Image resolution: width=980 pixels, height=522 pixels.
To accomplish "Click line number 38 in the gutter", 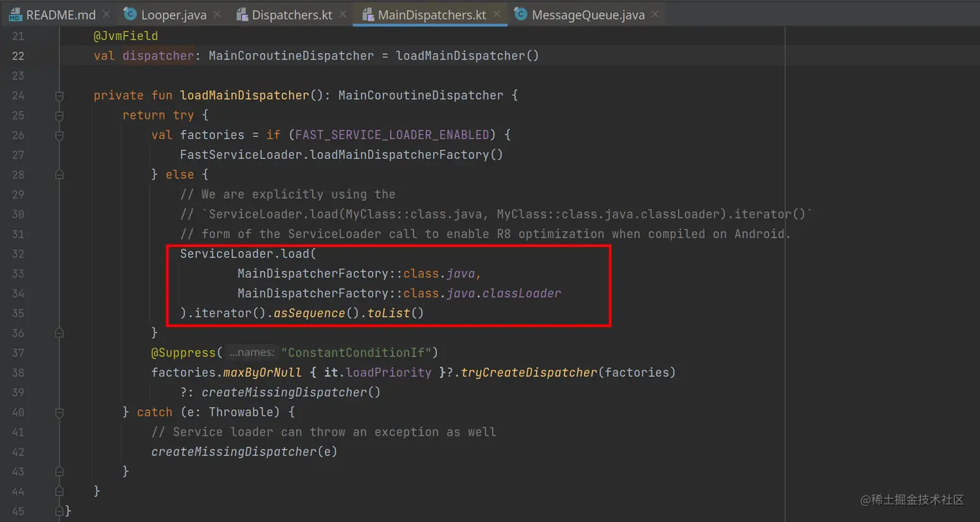I will tap(17, 372).
